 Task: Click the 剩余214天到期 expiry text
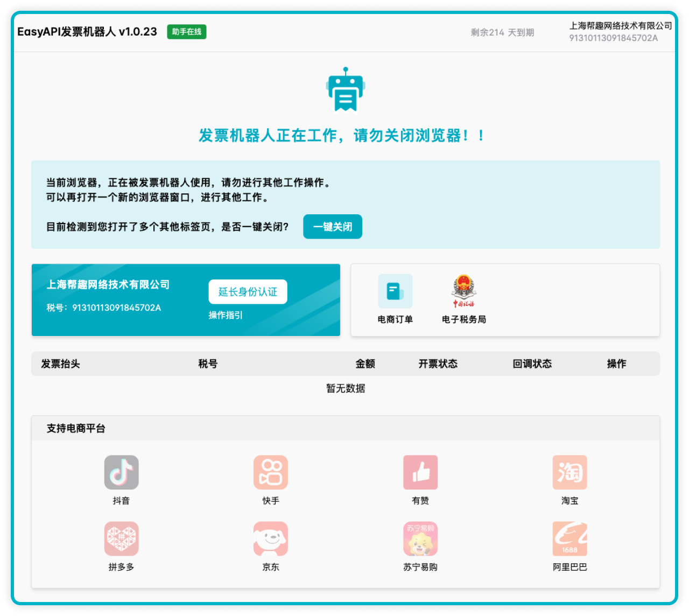pyautogui.click(x=502, y=32)
